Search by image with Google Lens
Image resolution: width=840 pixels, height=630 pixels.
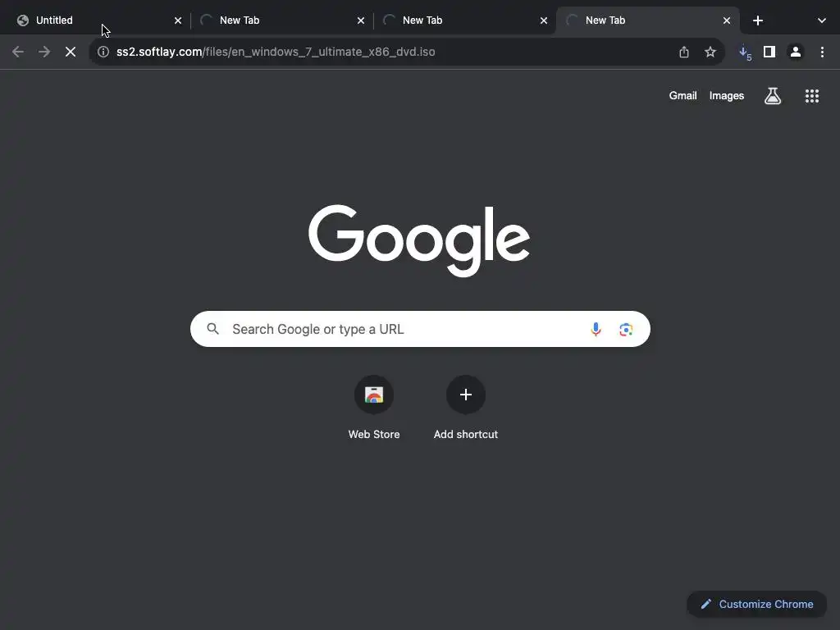tap(626, 330)
